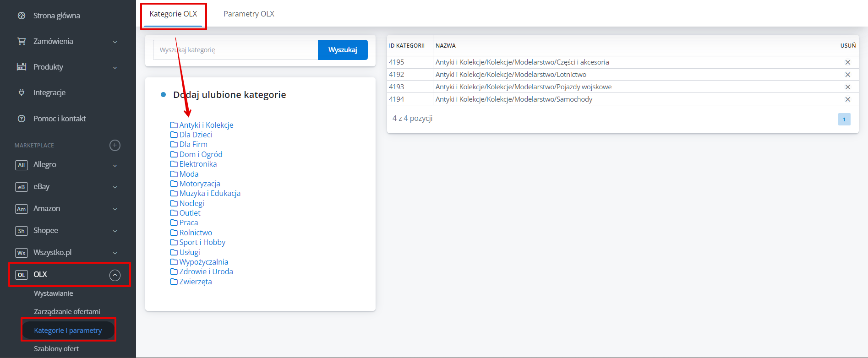Click the Amazon 'Am' badge icon
This screenshot has width=868, height=358.
pos(22,209)
